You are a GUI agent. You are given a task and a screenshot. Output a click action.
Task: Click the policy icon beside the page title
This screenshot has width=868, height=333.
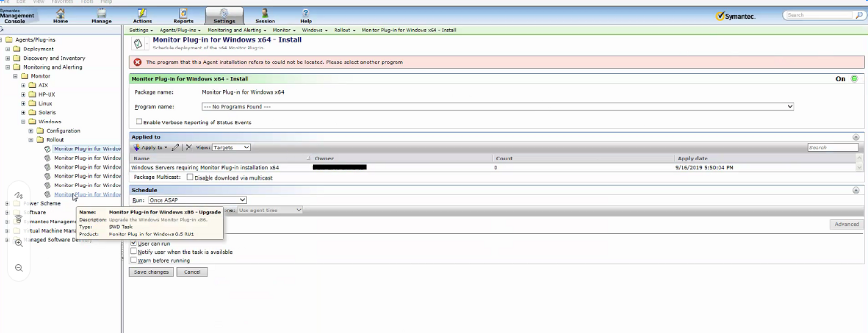tap(138, 44)
